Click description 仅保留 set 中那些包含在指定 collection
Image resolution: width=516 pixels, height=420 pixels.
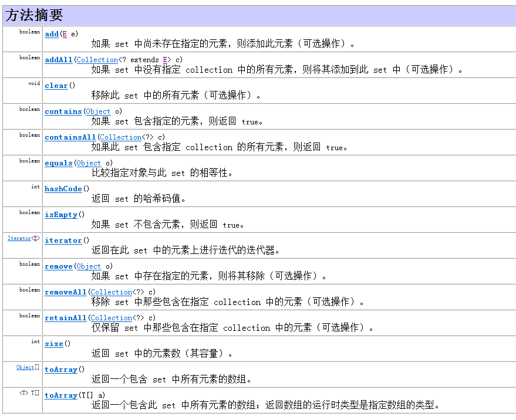tap(232, 327)
